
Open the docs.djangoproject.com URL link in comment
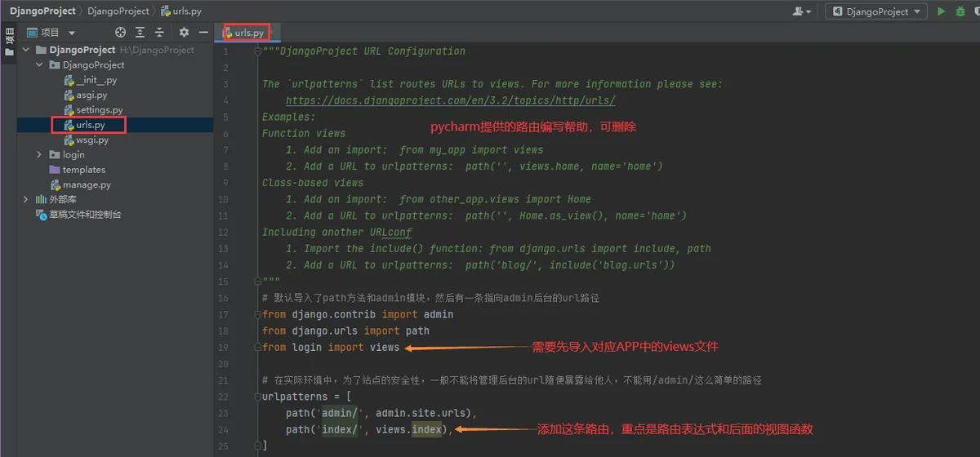coord(450,100)
